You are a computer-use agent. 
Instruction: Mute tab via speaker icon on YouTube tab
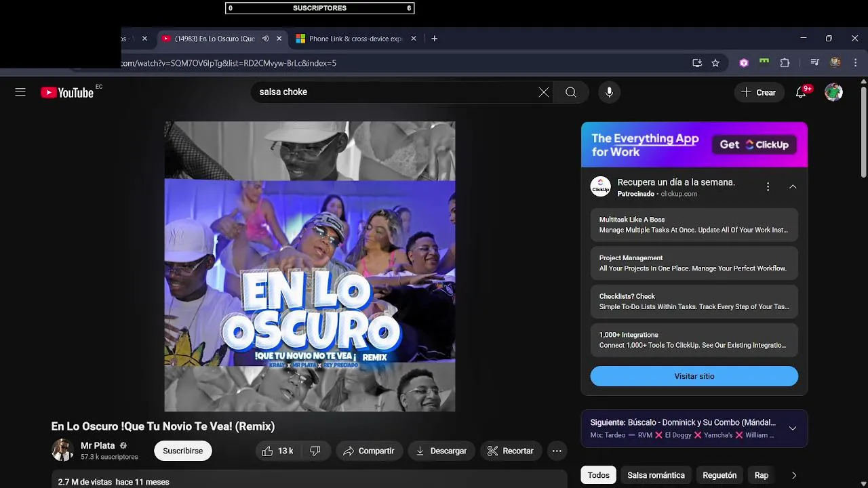tap(266, 39)
